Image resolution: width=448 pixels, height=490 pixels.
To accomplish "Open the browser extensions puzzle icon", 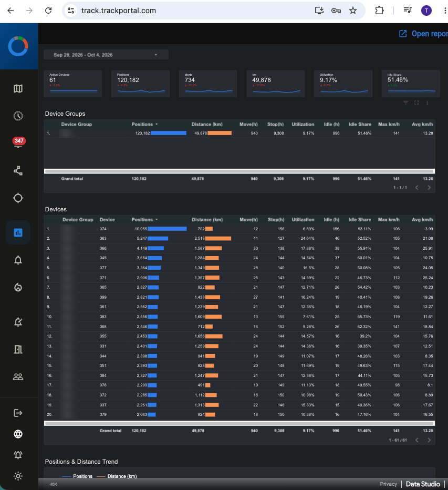I will [379, 11].
